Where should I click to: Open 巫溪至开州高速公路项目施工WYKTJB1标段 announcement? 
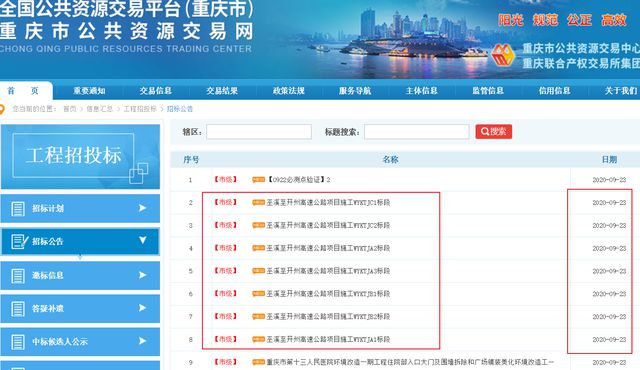tap(328, 294)
